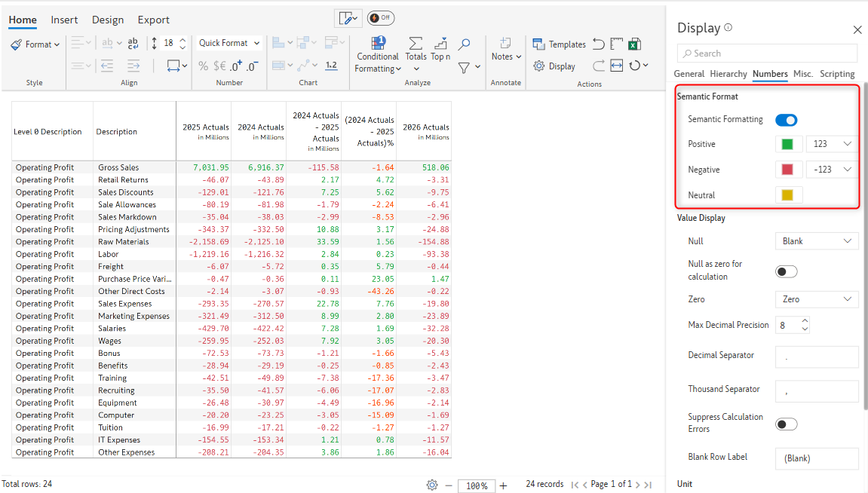868x493 pixels.
Task: Click the settings gear in the status bar
Action: click(x=432, y=485)
